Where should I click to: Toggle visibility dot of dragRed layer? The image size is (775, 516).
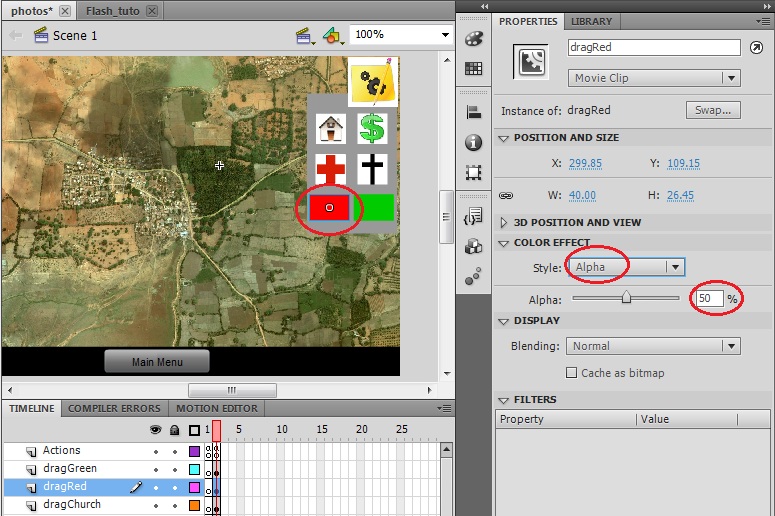(156, 487)
